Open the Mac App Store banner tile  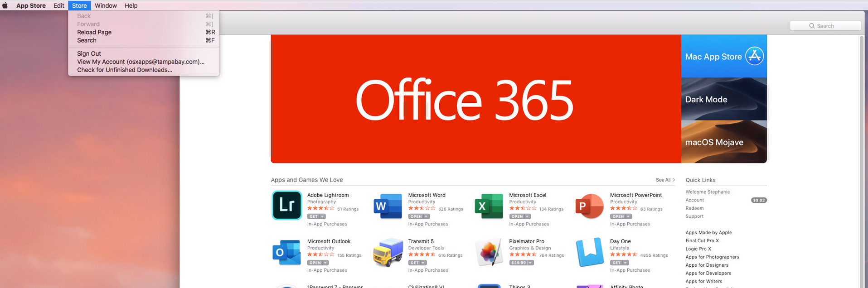pos(724,56)
